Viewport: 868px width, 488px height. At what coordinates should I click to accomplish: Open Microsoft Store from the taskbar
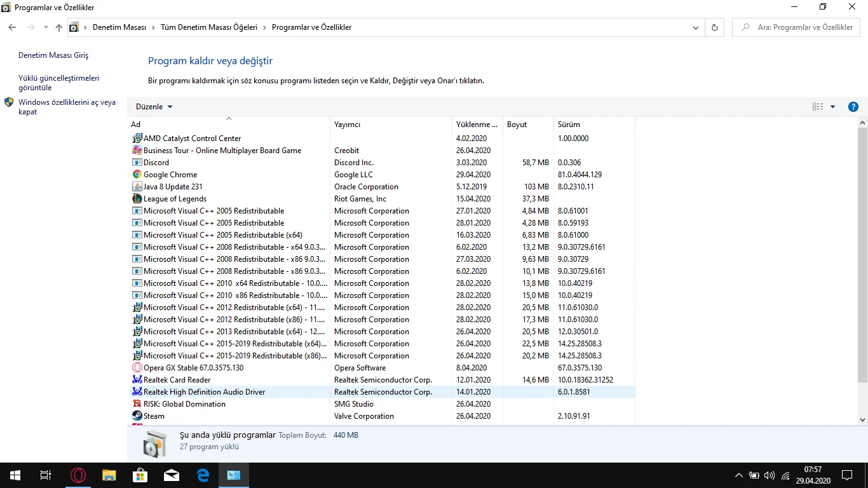pos(140,475)
